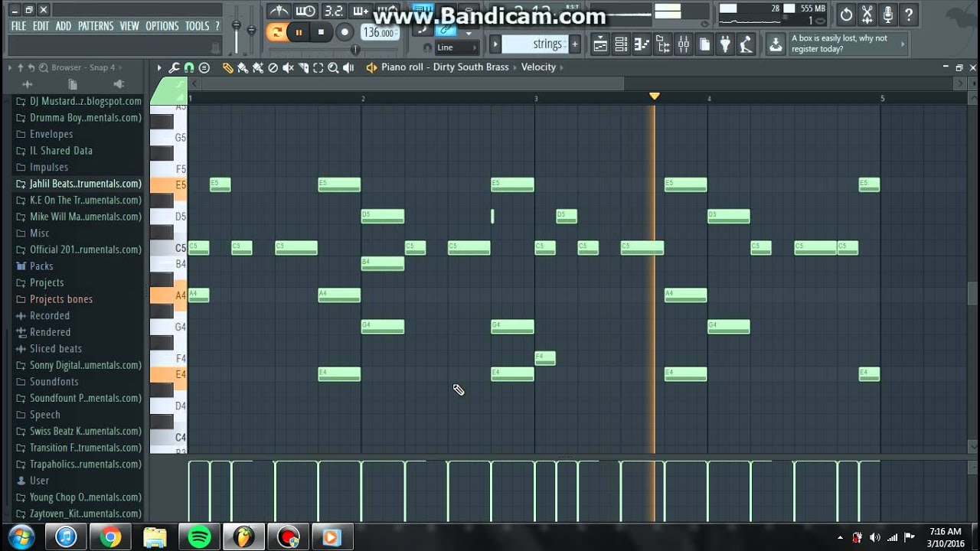Viewport: 980px width, 551px height.
Task: Pick the Zoom magnifier tool
Action: (333, 67)
